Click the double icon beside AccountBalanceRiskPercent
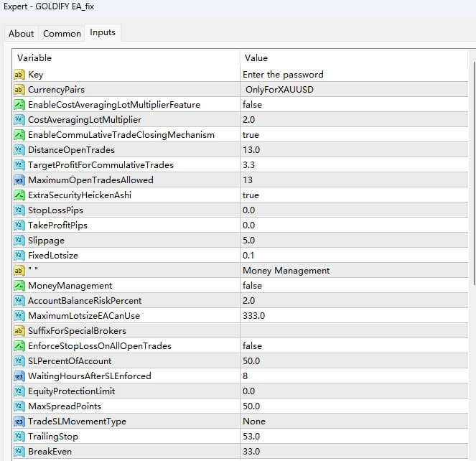The width and height of the screenshot is (476, 461). click(19, 301)
